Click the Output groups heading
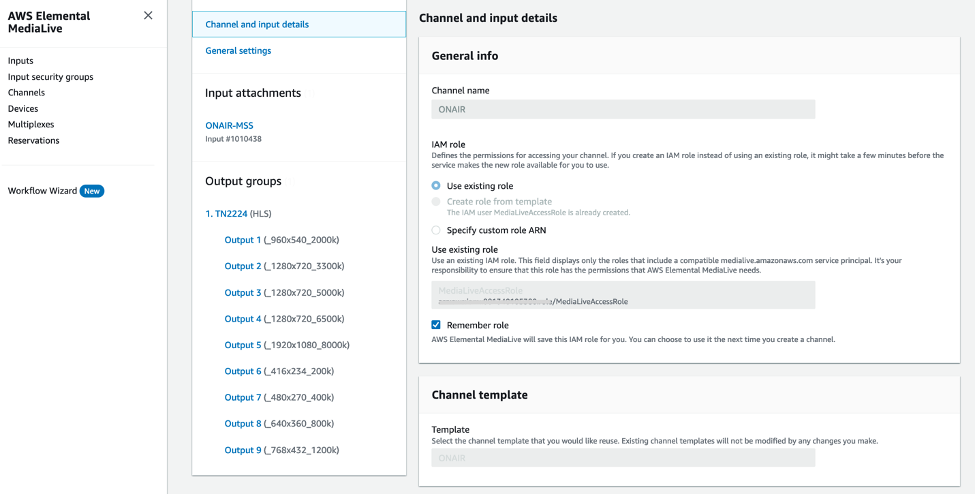The width and height of the screenshot is (977, 495). point(243,181)
